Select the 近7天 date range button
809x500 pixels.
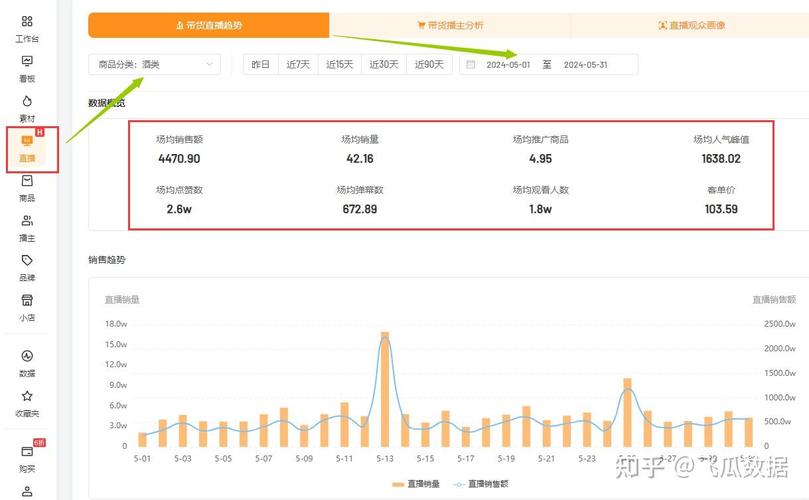tap(298, 64)
